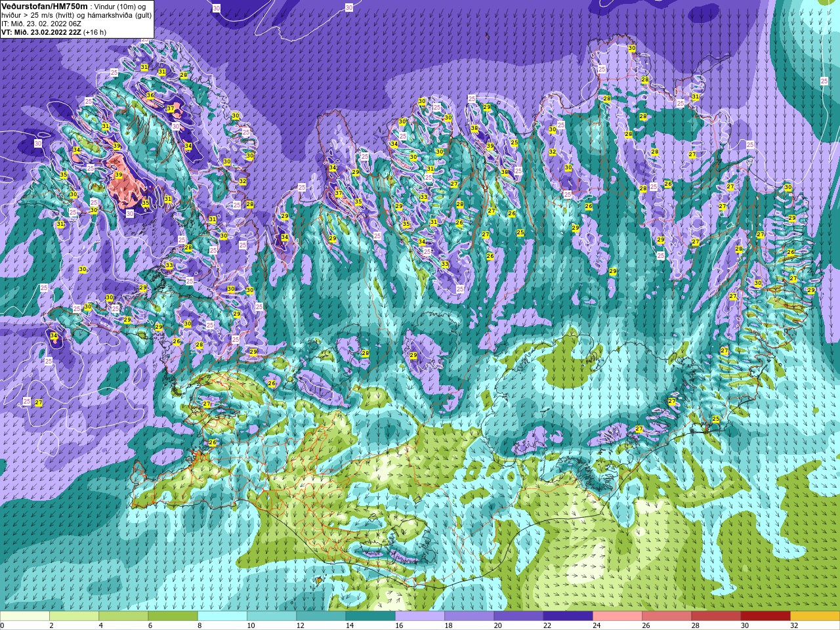
Task: Click the 14–16 m/s dark teal legend swatch
Action: tap(371, 616)
